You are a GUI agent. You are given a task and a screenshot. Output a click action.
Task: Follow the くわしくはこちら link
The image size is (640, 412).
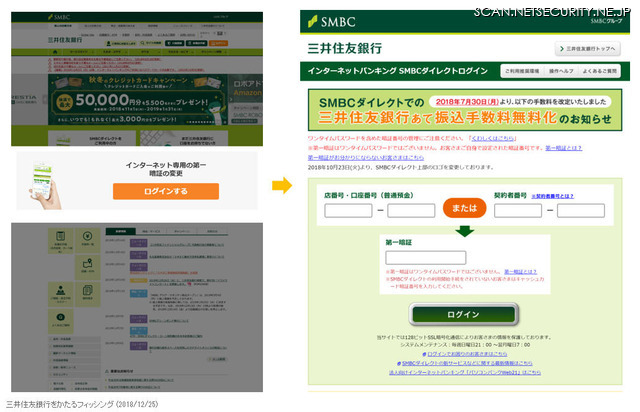pos(493,138)
